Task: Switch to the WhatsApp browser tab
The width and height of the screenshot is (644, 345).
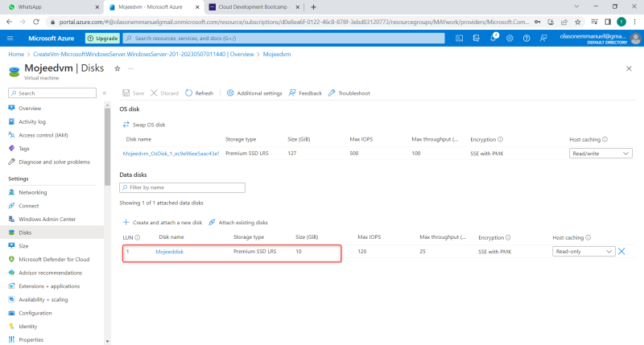Action: (x=52, y=7)
